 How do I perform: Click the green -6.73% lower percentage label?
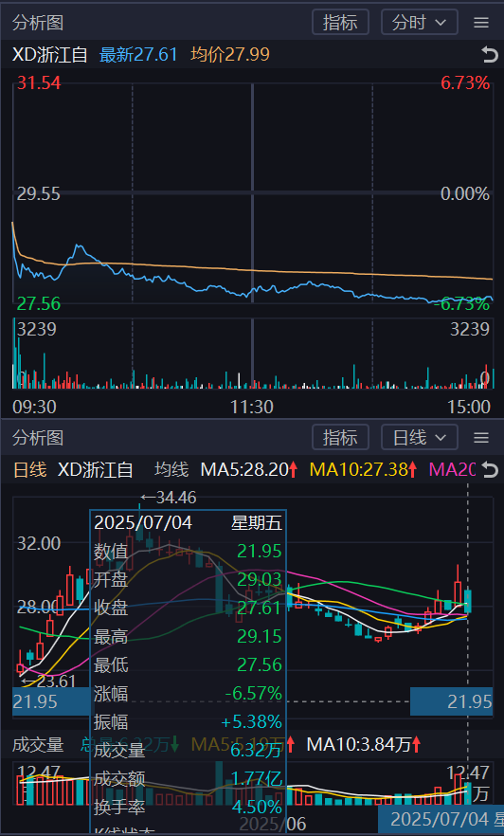click(x=461, y=304)
